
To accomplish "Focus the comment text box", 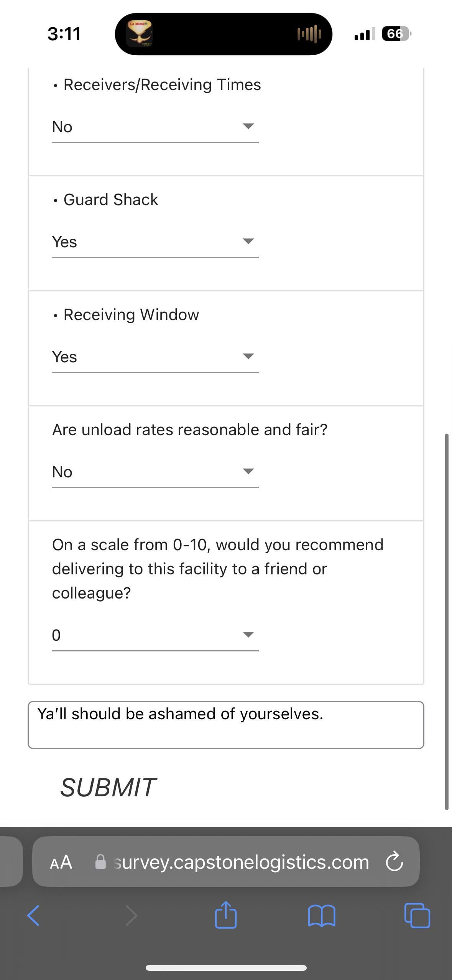I will pyautogui.click(x=226, y=725).
